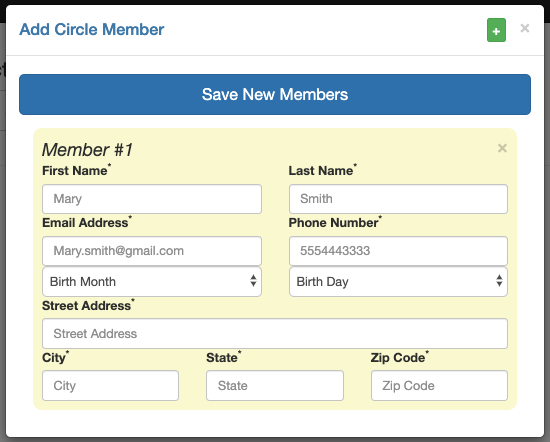Image resolution: width=550 pixels, height=442 pixels.
Task: Click the green plus add member icon
Action: pyautogui.click(x=496, y=30)
